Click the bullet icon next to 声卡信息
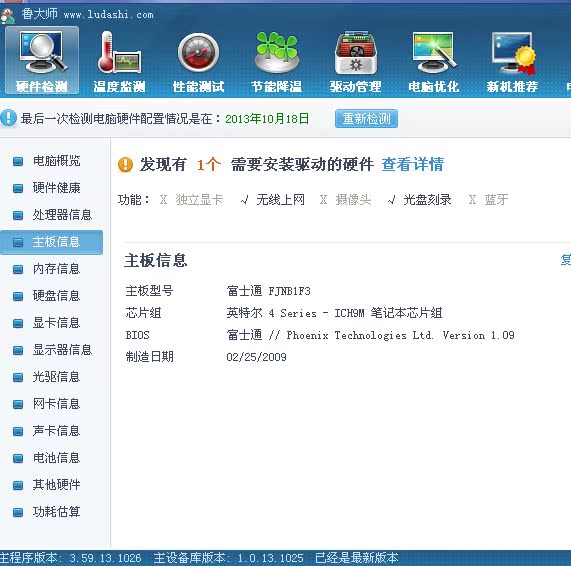The height and width of the screenshot is (566, 571). [x=18, y=431]
